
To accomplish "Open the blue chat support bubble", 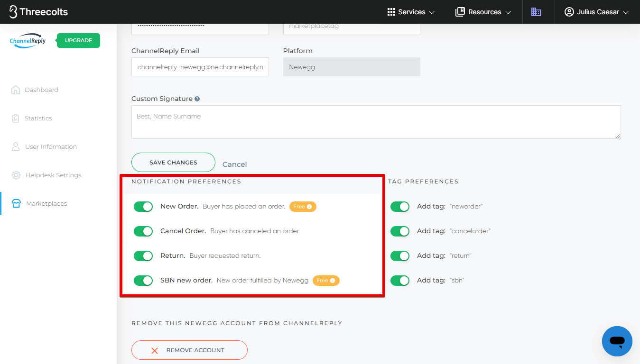I will (x=617, y=341).
